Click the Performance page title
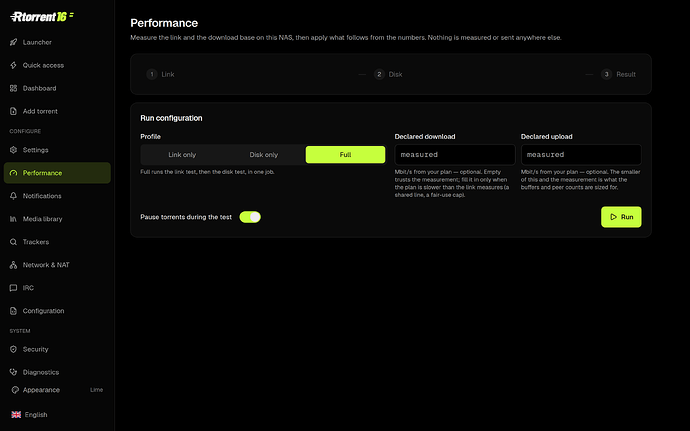Screen dimensions: 690x431 pyautogui.click(x=164, y=23)
